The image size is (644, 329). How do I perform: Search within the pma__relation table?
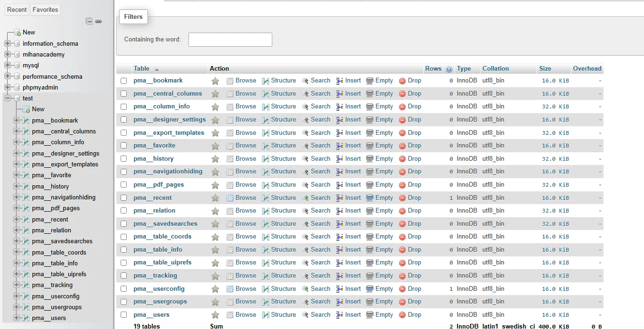point(320,210)
